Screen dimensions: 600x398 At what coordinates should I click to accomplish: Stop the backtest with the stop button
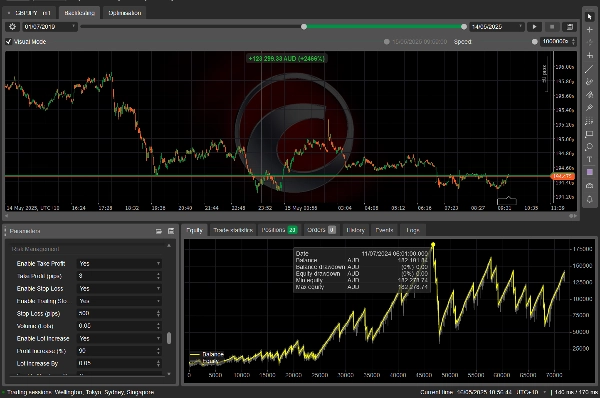click(x=552, y=27)
